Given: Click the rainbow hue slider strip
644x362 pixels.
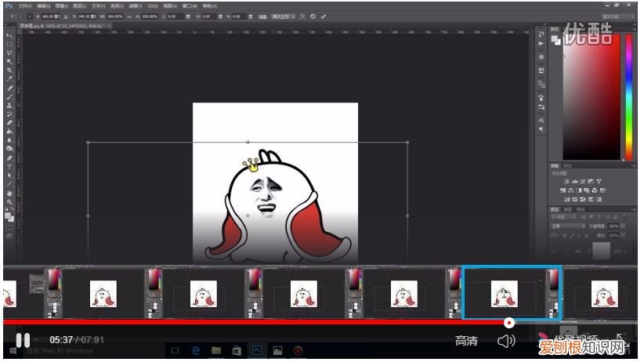Looking at the screenshot, I should (628, 97).
